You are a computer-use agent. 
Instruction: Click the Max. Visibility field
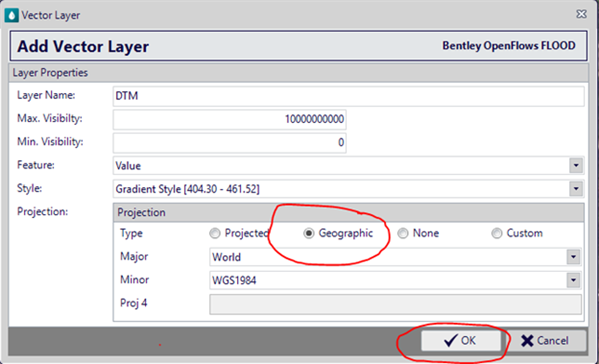click(x=230, y=119)
